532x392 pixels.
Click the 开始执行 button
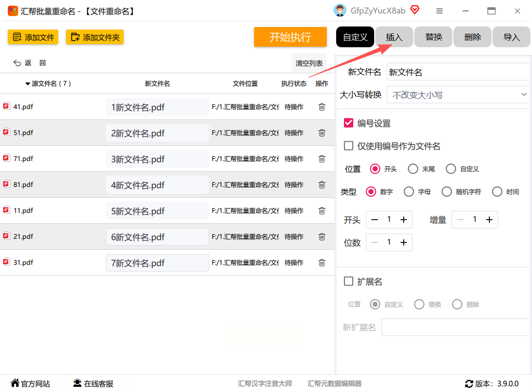(290, 37)
